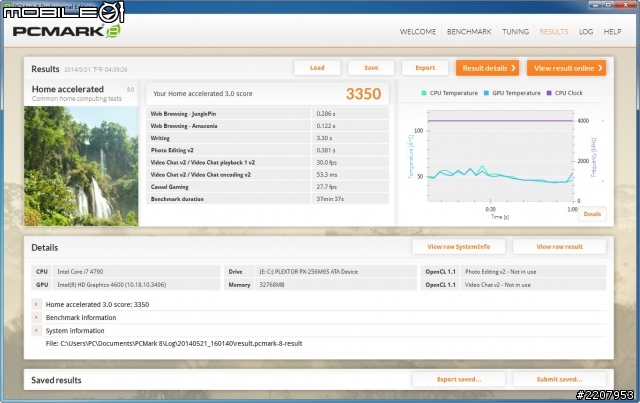Select Video Chat encoding v2 row
Screen dimensions: 640x403
tap(267, 175)
